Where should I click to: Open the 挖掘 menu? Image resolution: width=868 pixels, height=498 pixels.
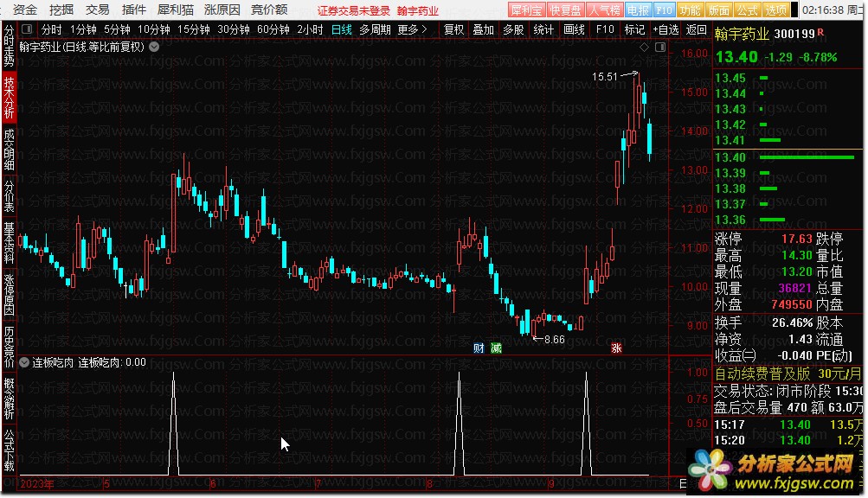pyautogui.click(x=61, y=10)
